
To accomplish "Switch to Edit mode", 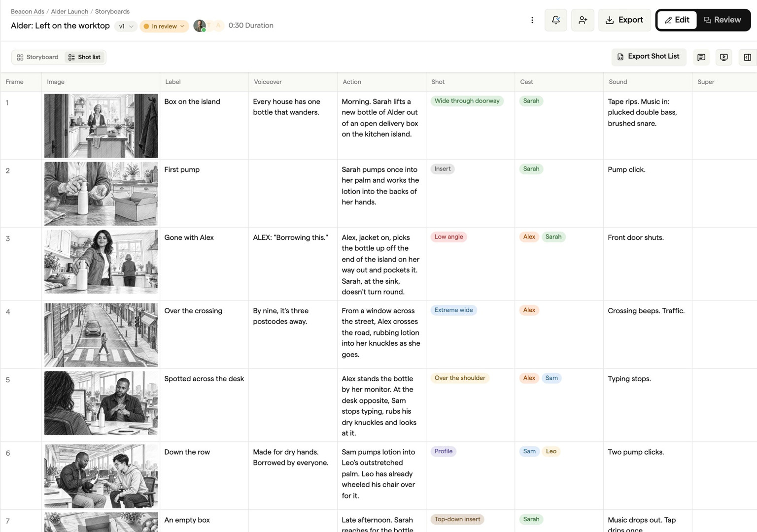I will 677,20.
